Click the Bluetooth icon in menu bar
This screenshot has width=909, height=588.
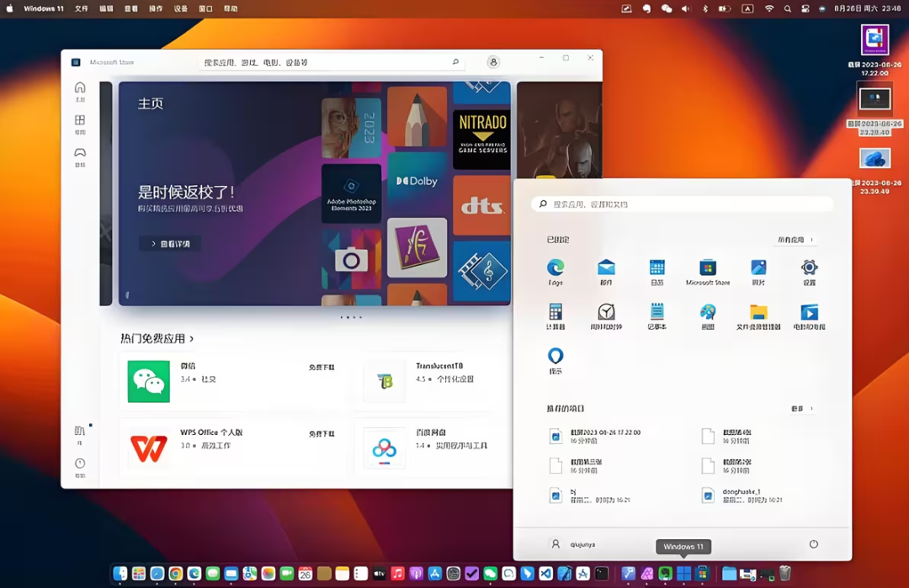tap(705, 8)
